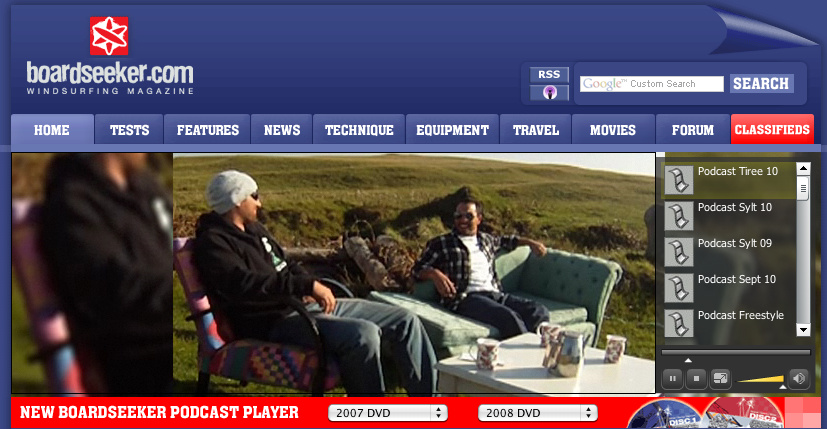Switch video to fullscreen mode

[720, 379]
